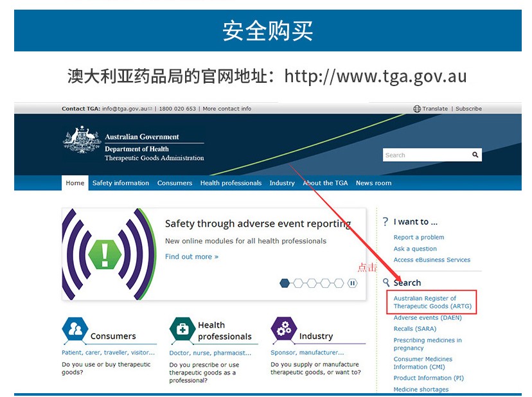Open the Health professionals menu item
This screenshot has width=532, height=397.
pyautogui.click(x=231, y=183)
